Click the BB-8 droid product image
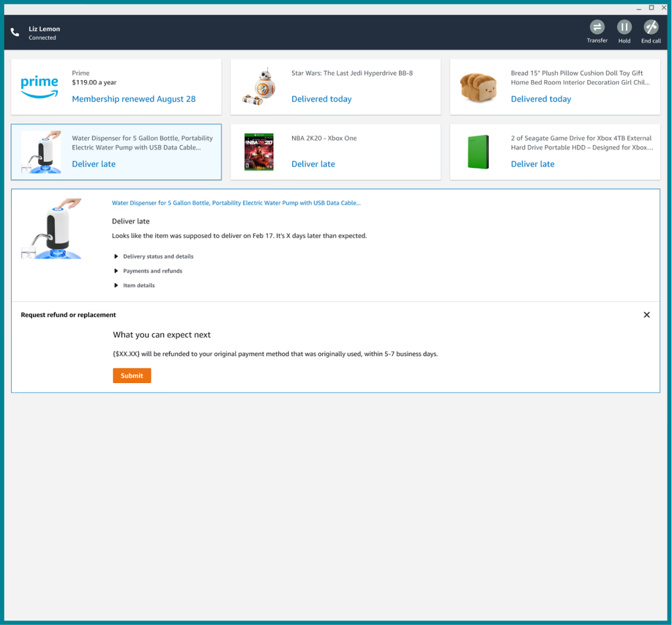The image size is (672, 625). tap(258, 87)
